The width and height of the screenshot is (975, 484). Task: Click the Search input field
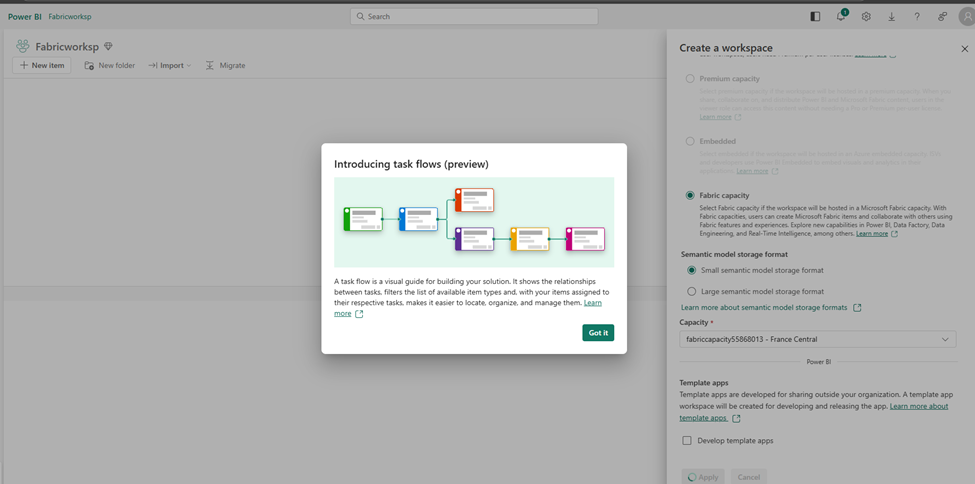pos(474,17)
